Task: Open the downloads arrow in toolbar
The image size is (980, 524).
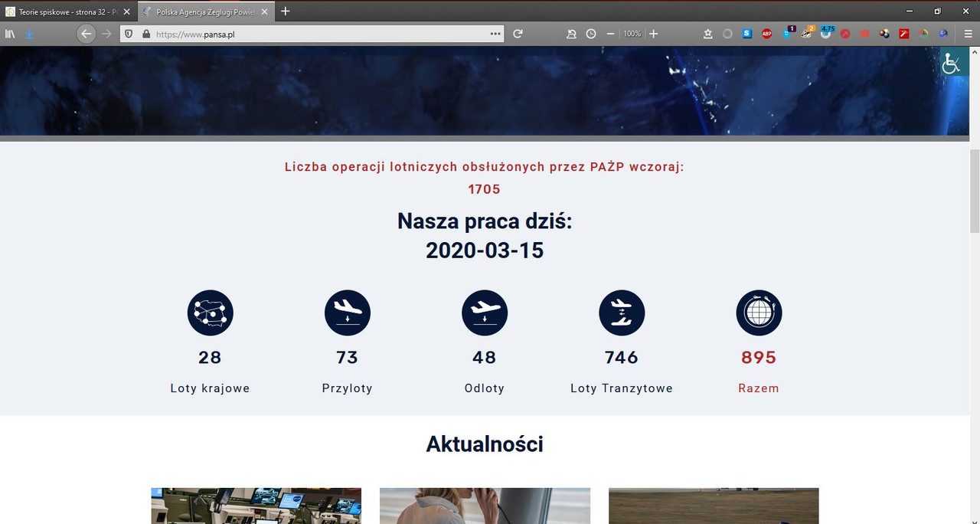Action: [29, 34]
